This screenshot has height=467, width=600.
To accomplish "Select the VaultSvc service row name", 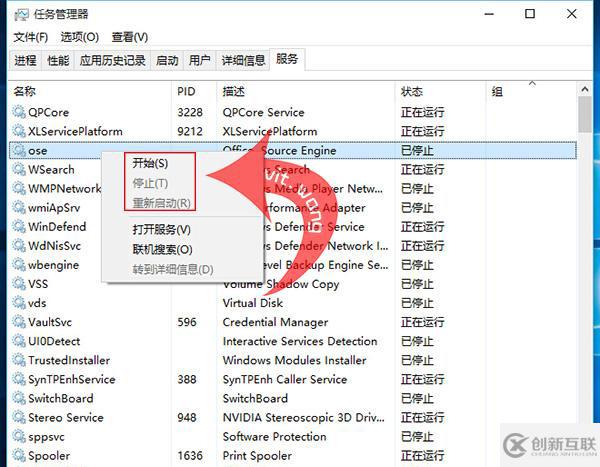I will [x=50, y=322].
